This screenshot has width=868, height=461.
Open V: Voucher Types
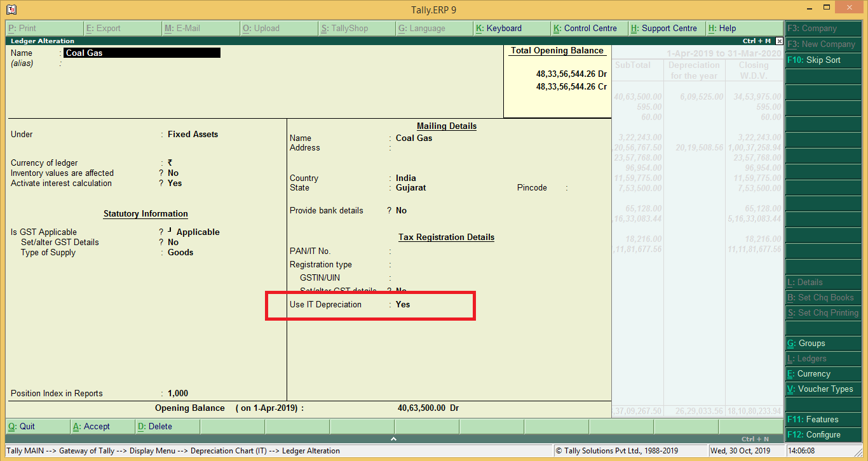pos(824,389)
